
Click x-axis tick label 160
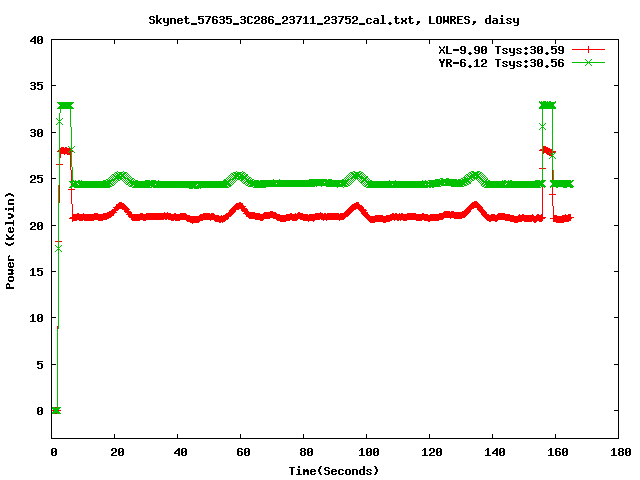click(558, 452)
